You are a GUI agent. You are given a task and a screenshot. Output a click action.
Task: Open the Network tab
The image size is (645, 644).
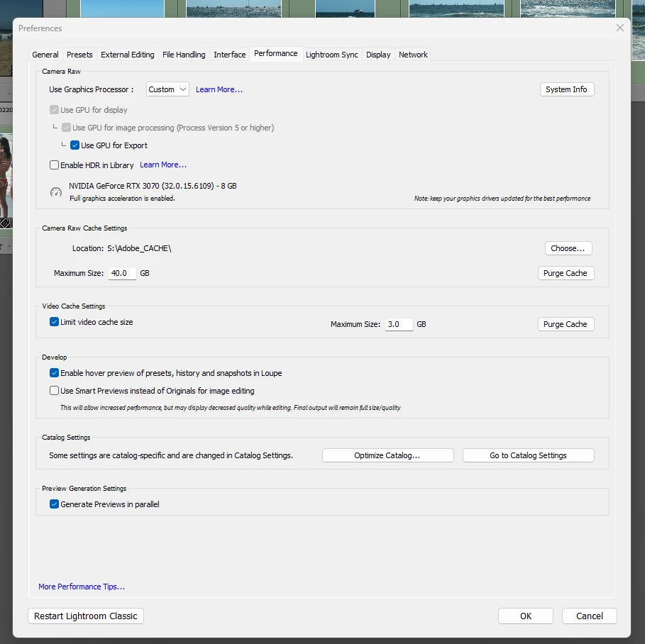[413, 55]
